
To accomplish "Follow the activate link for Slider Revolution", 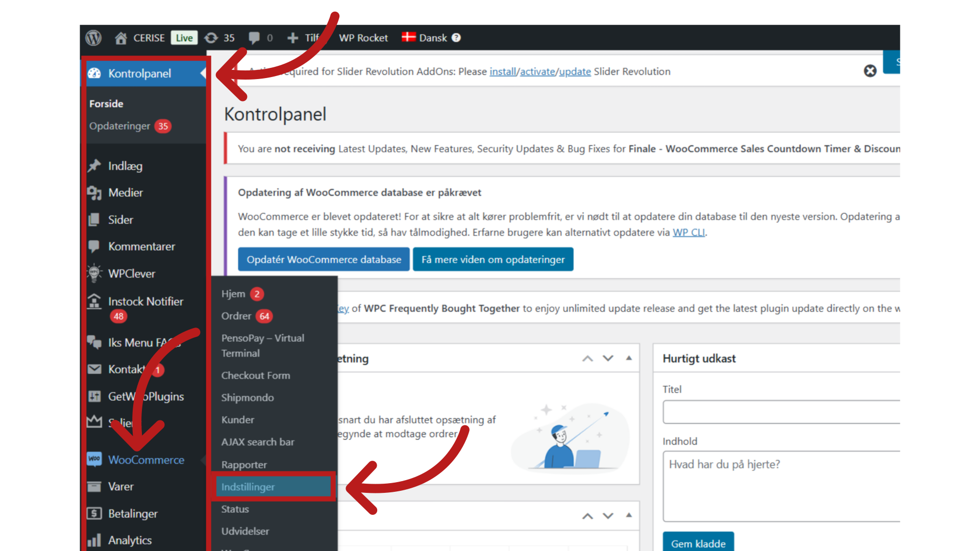I will point(537,71).
